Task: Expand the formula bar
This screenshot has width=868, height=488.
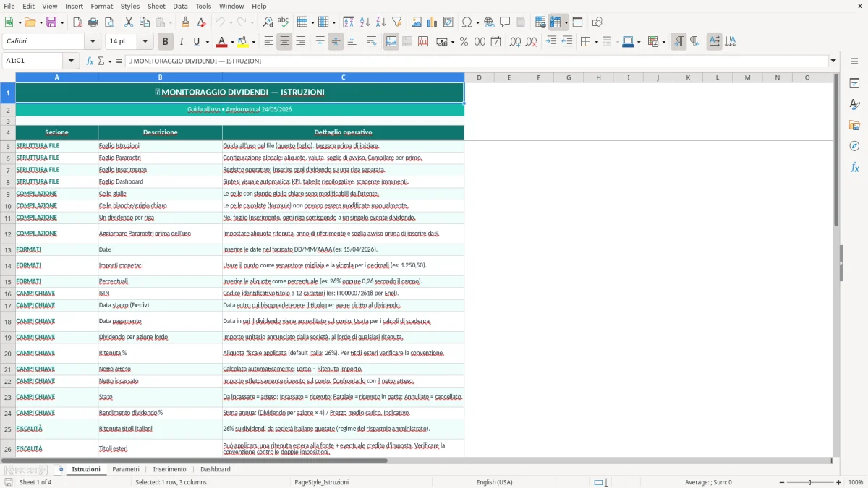Action: tap(833, 61)
